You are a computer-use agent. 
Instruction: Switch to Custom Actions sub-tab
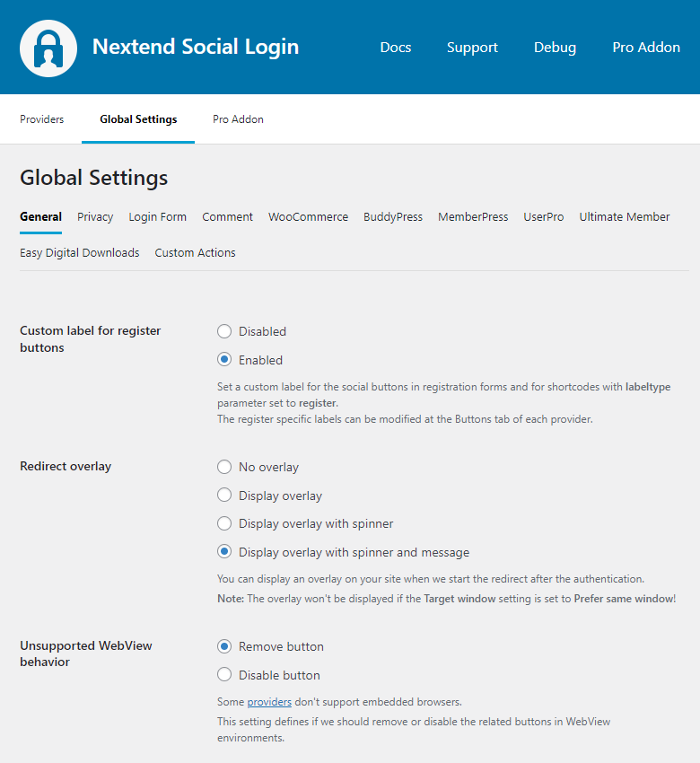pyautogui.click(x=195, y=253)
